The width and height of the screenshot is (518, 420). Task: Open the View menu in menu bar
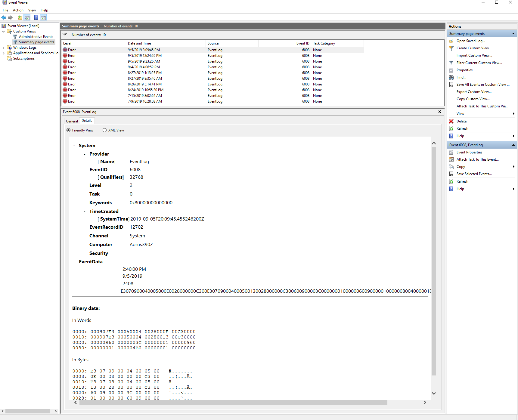(32, 10)
